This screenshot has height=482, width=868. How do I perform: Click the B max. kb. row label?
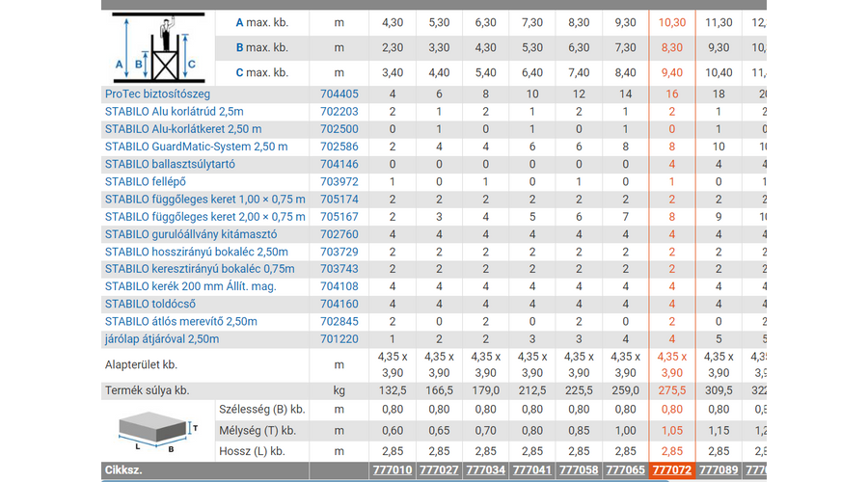point(261,47)
